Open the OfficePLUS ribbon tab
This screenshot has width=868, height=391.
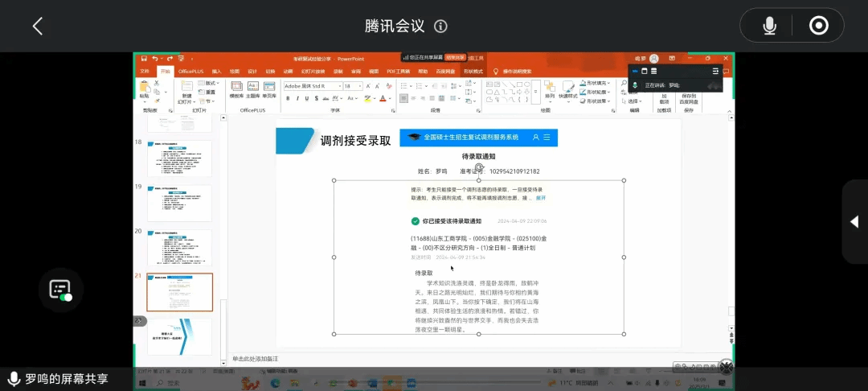click(x=191, y=71)
